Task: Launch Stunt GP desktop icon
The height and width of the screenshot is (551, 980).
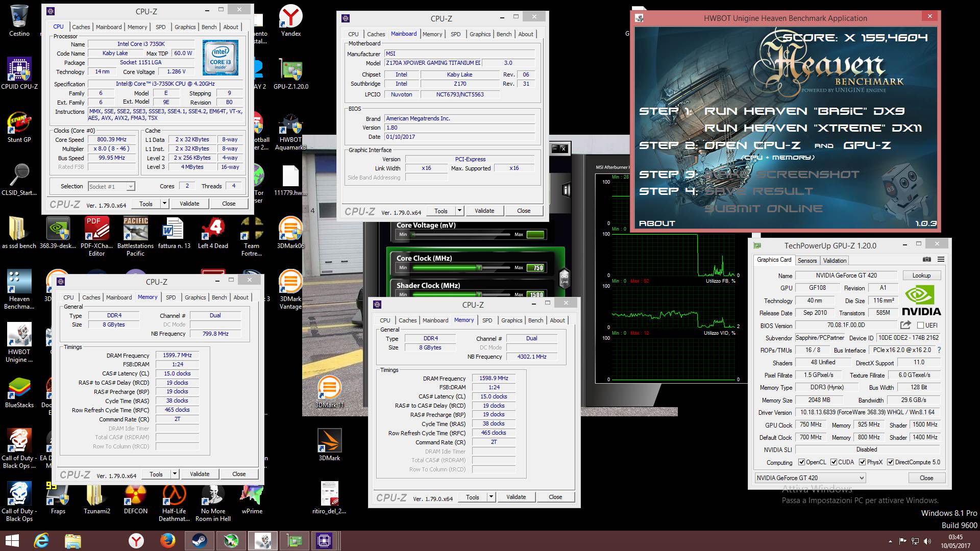Action: [x=19, y=127]
